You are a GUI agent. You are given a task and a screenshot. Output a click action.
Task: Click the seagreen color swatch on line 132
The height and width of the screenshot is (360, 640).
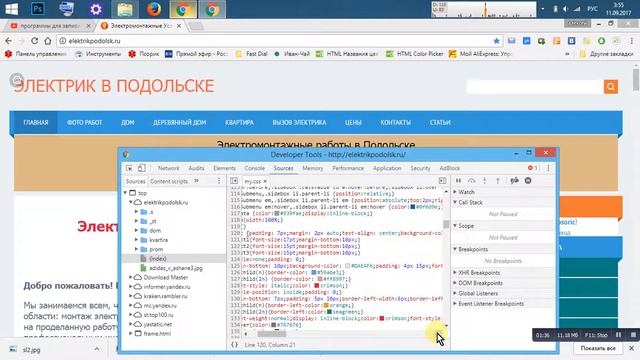[329, 312]
